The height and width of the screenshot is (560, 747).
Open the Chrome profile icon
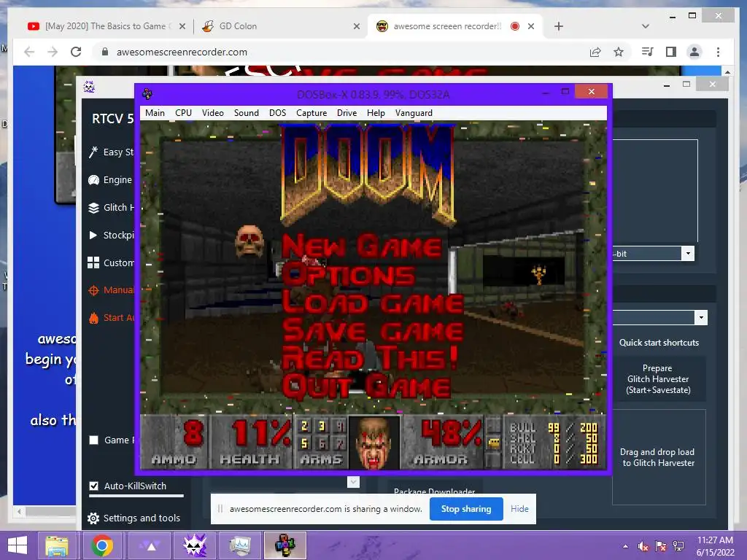[694, 52]
